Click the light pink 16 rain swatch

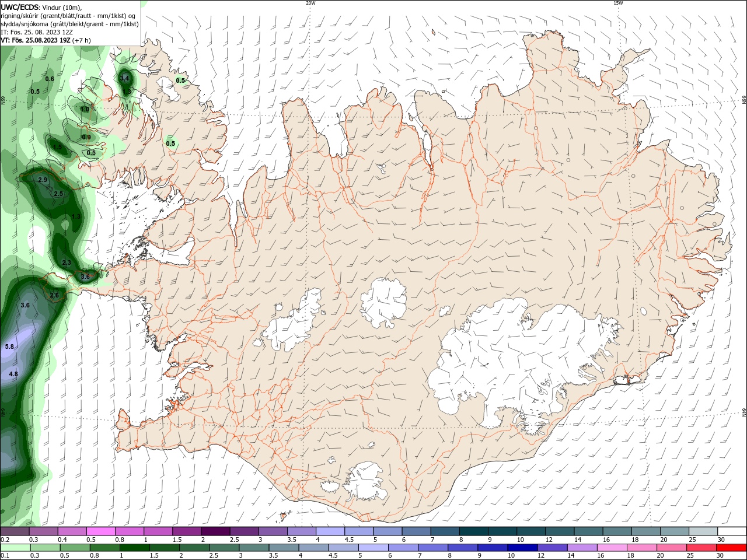click(x=612, y=548)
